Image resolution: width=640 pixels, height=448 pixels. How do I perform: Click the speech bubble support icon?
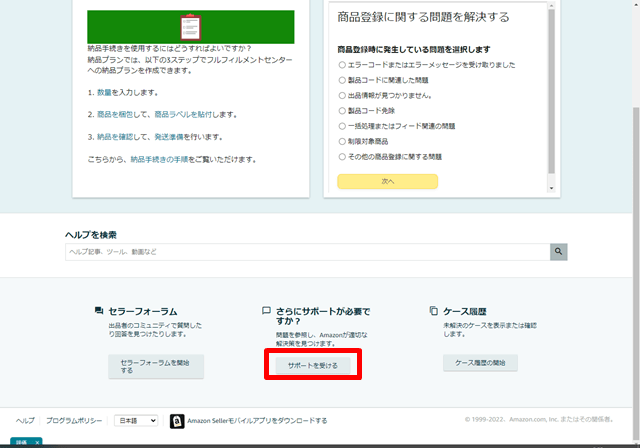pos(266,311)
